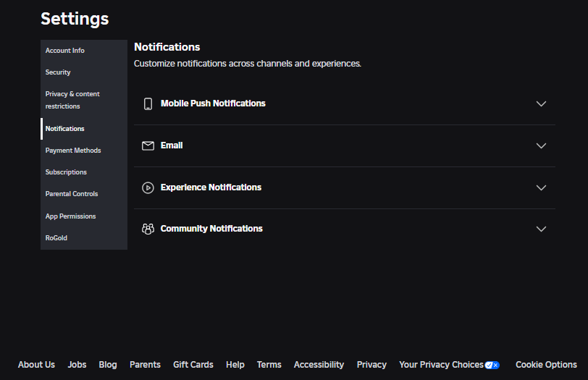Expand Experience Notifications chevron
588x380 pixels.
(x=541, y=187)
